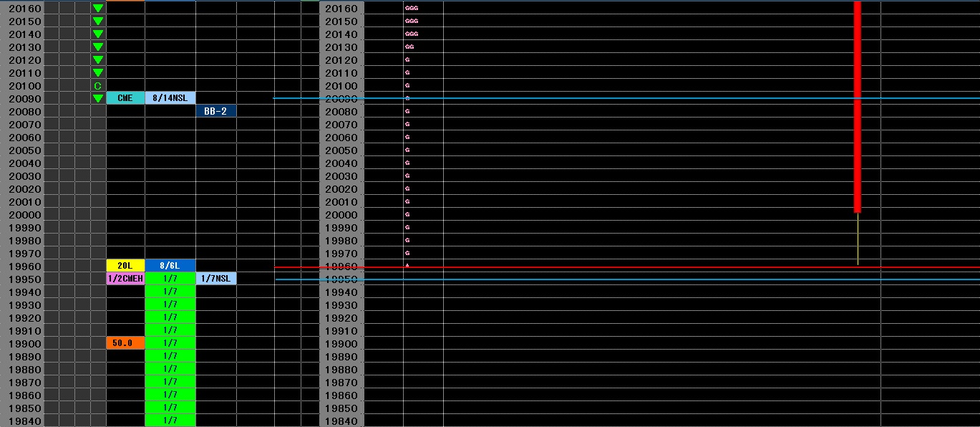
Task: Click the green down arrow at 20110
Action: pos(98,73)
